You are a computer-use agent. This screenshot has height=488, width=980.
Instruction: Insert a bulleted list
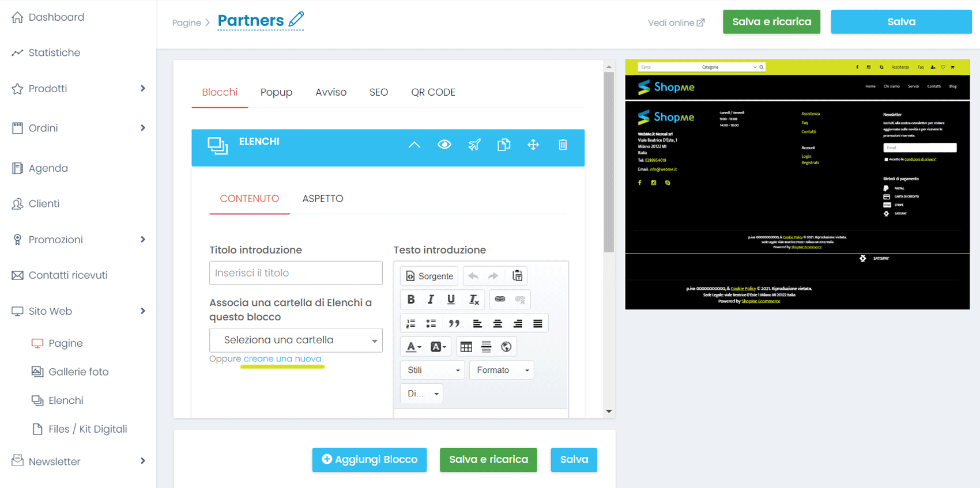coord(431,323)
